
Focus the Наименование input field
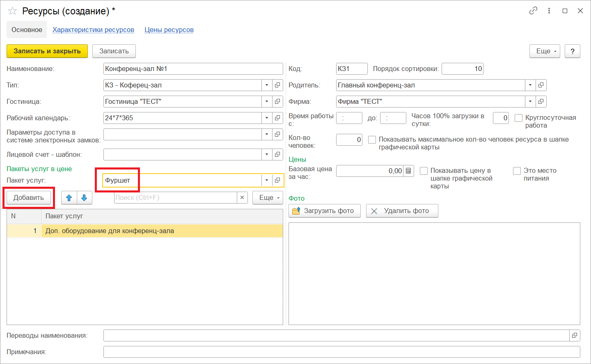pos(193,69)
